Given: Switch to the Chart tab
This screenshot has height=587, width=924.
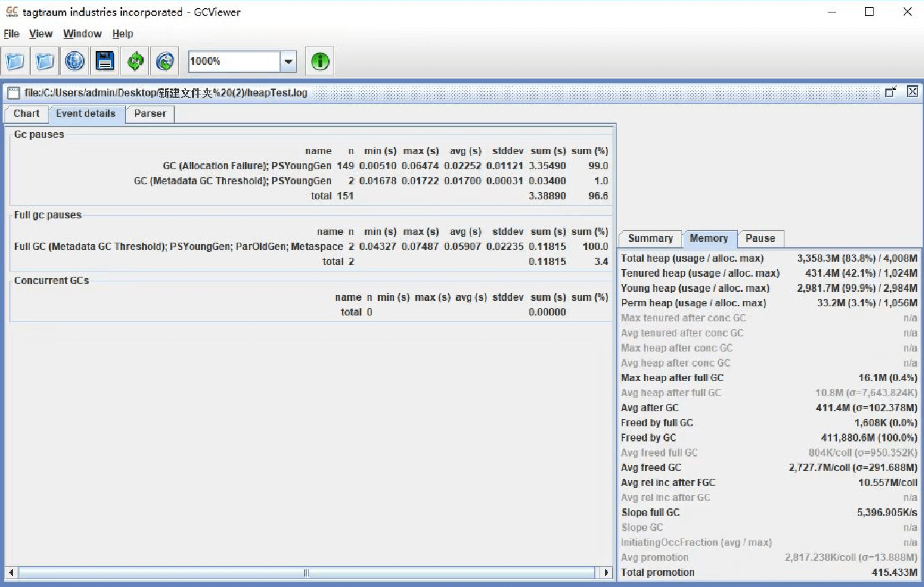Looking at the screenshot, I should [x=27, y=113].
